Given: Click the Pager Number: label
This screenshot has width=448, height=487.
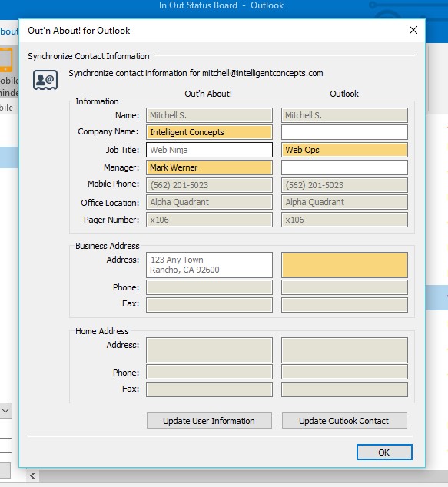Looking at the screenshot, I should (x=111, y=220).
